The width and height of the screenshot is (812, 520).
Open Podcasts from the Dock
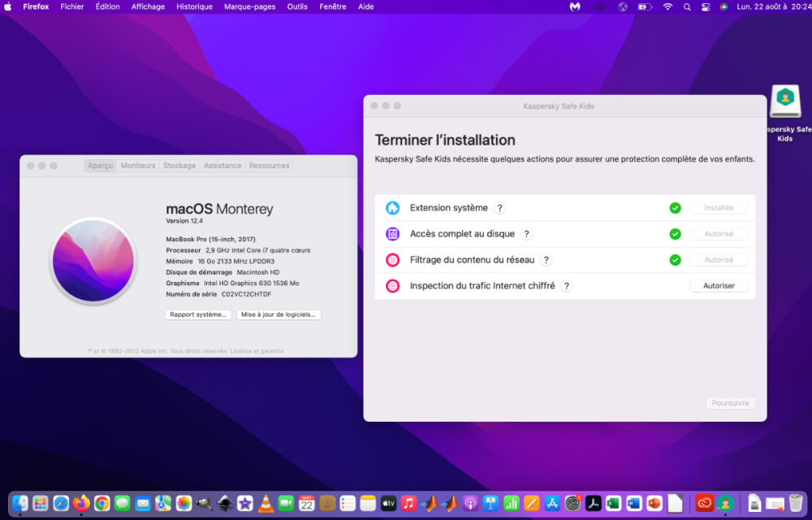click(x=470, y=503)
